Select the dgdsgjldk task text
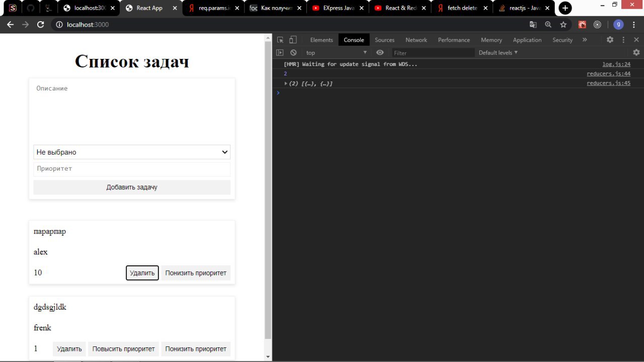The height and width of the screenshot is (362, 644). point(50,307)
